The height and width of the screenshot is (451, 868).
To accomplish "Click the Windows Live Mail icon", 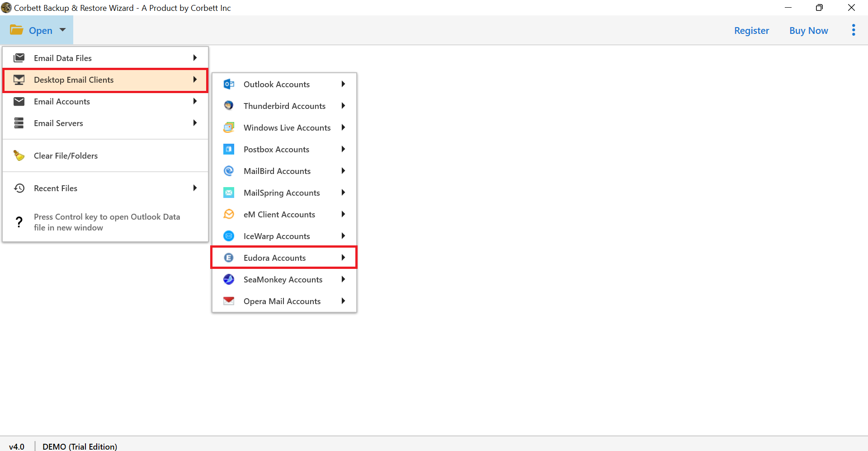I will click(x=229, y=127).
